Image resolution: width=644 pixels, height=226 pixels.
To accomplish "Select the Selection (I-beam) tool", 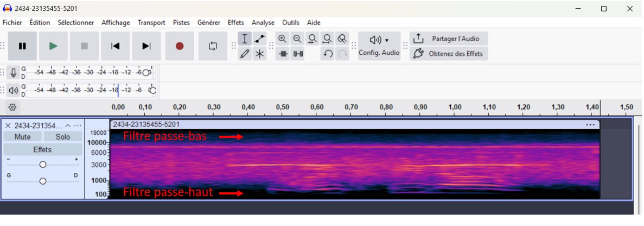I will (x=245, y=39).
